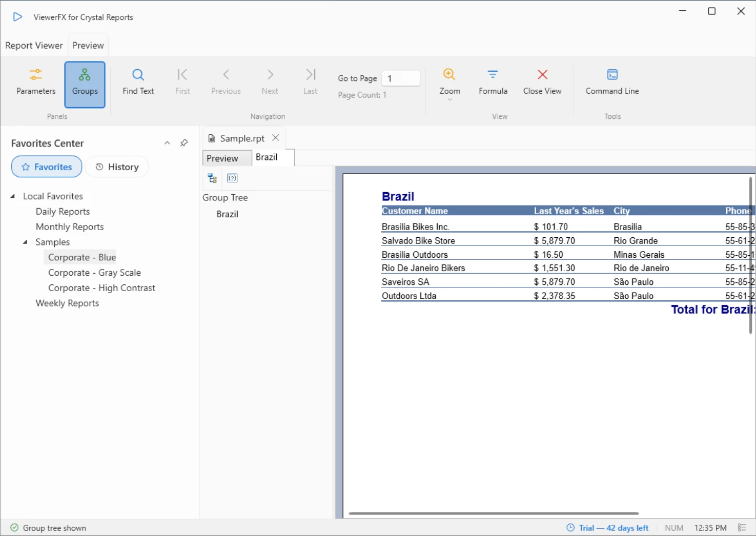Click the group tree icon button
Viewport: 756px width, 536px height.
(212, 178)
